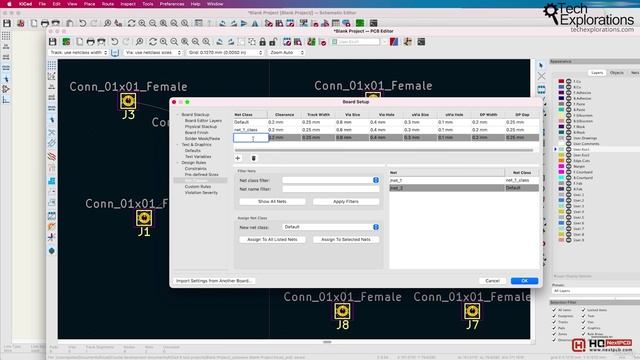640x360 pixels.
Task: Toggle visibility of B.Cu layer
Action: 569,87
